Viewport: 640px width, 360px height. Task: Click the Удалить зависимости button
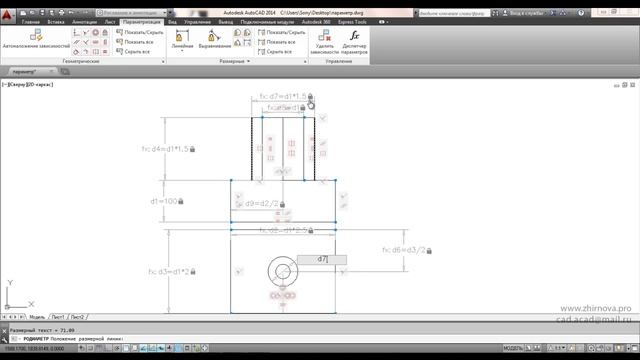(x=324, y=42)
